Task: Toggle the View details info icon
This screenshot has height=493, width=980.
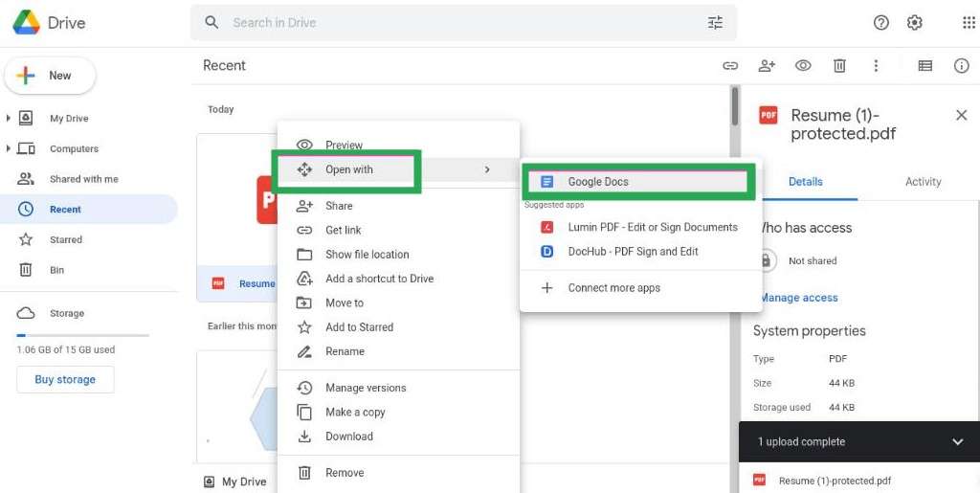Action: 961,66
